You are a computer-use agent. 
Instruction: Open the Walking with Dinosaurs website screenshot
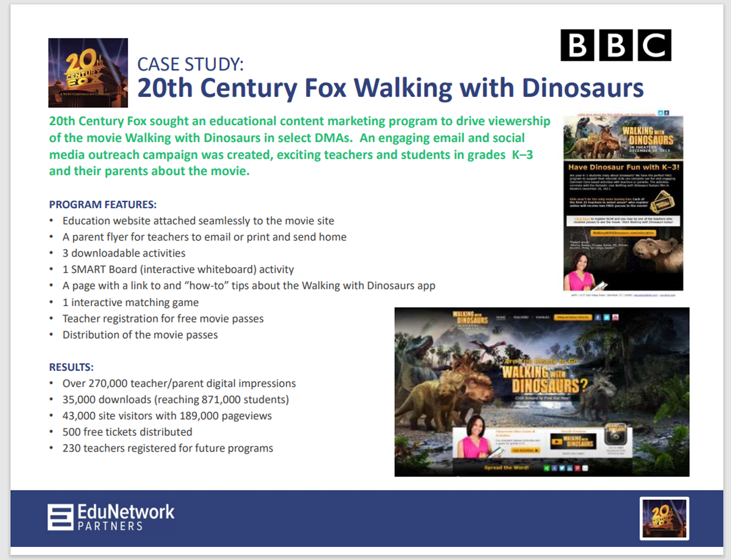[542, 392]
